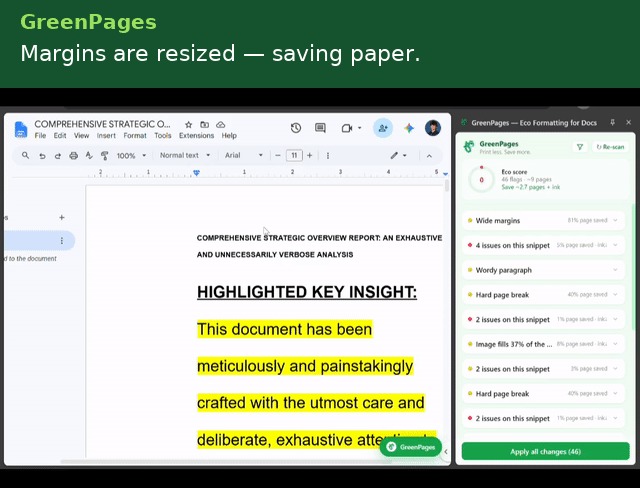Click the Re-scan button
The height and width of the screenshot is (488, 640).
[x=610, y=147]
